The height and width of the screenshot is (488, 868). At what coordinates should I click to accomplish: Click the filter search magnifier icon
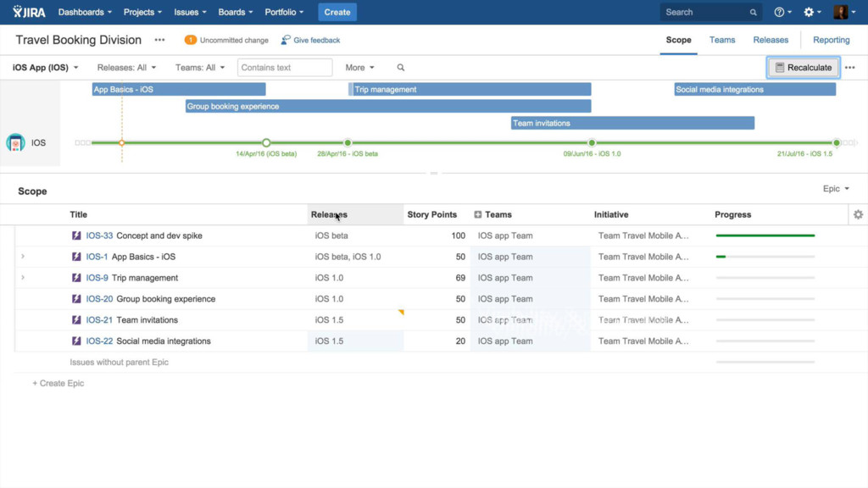tap(401, 68)
